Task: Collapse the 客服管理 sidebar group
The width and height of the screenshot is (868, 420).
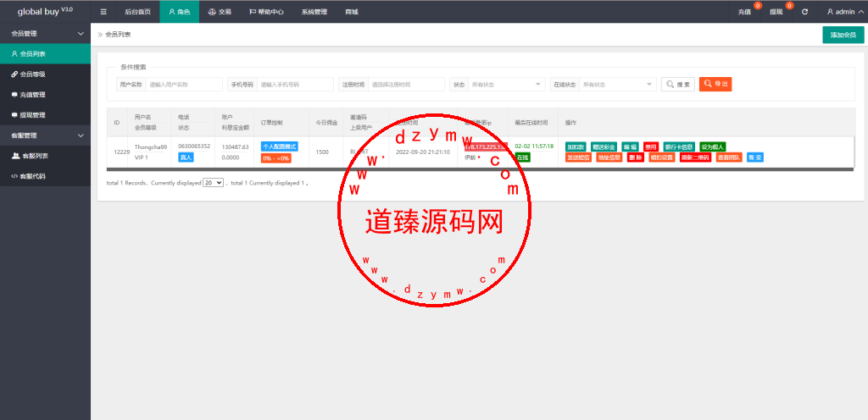Action: point(46,135)
